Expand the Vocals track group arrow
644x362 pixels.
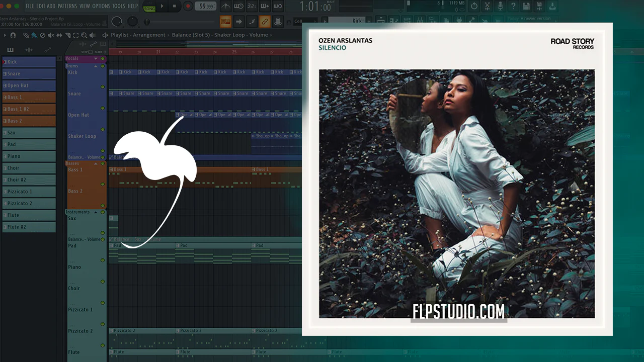pos(96,58)
